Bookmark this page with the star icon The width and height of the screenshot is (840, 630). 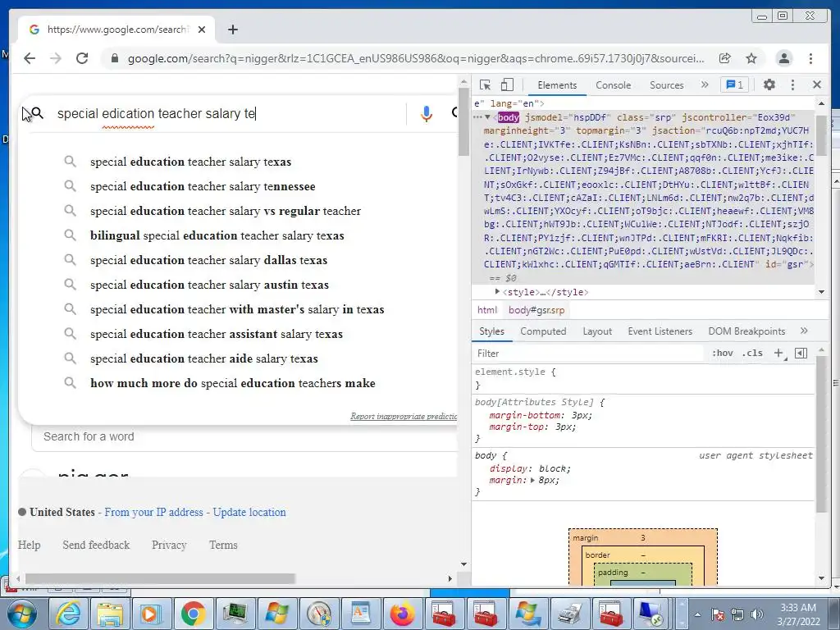[751, 58]
